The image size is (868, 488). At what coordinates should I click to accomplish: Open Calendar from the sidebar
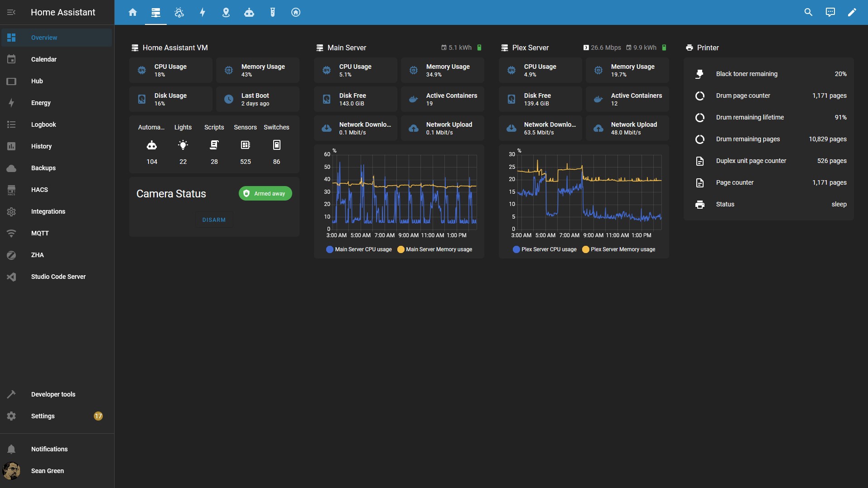click(x=57, y=59)
